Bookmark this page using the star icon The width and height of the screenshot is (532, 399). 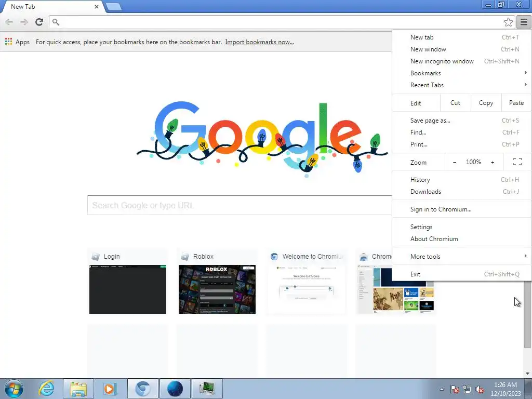click(x=508, y=22)
